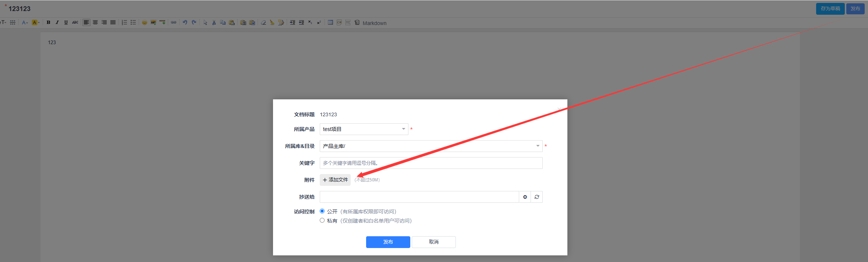Screen dimensions: 868x262
Task: Toggle italic formatting
Action: click(57, 22)
